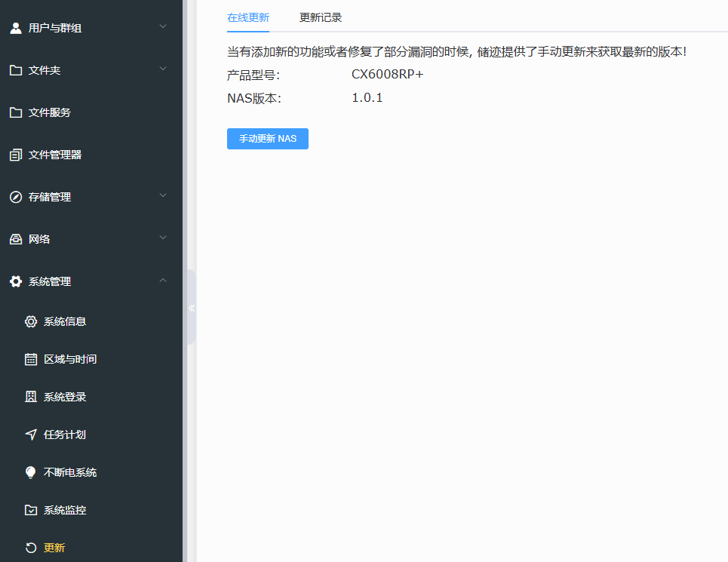The width and height of the screenshot is (728, 562).
Task: Expand the 用户与群组 section
Action: [162, 25]
